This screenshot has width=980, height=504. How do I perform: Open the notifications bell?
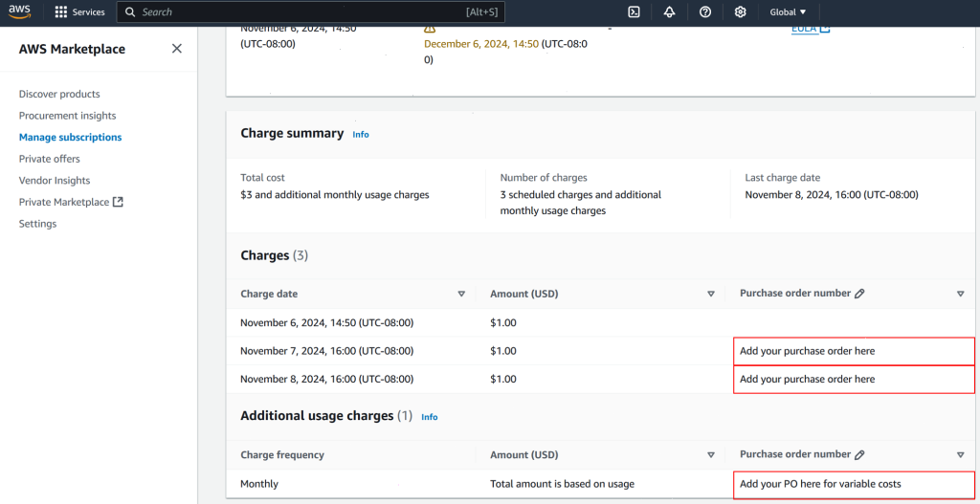(669, 11)
